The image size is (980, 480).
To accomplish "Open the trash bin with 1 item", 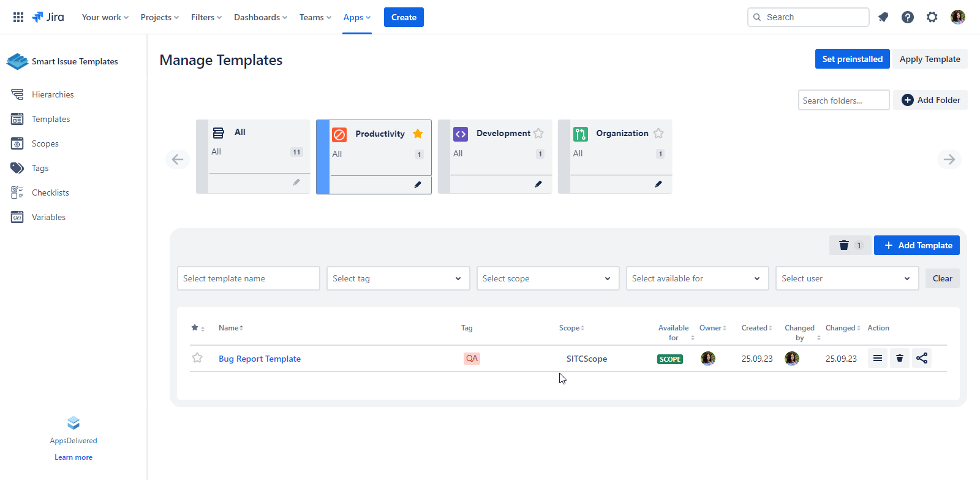I will [x=850, y=245].
